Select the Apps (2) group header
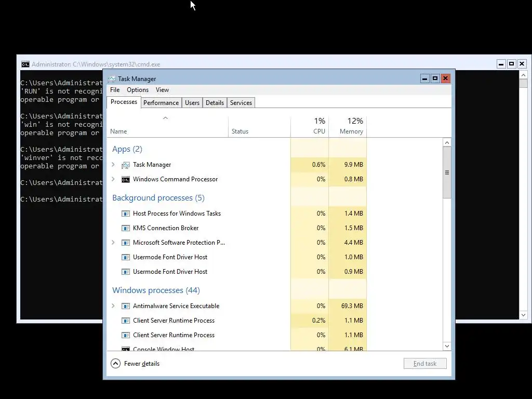This screenshot has height=399, width=532. click(x=127, y=149)
